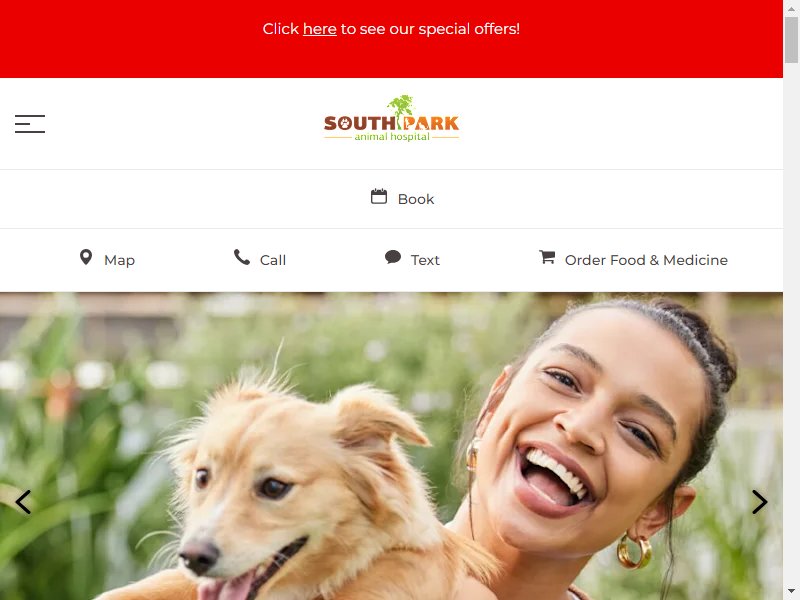This screenshot has height=600, width=800.
Task: Click the vertical scrollbar thumb
Action: tap(791, 40)
